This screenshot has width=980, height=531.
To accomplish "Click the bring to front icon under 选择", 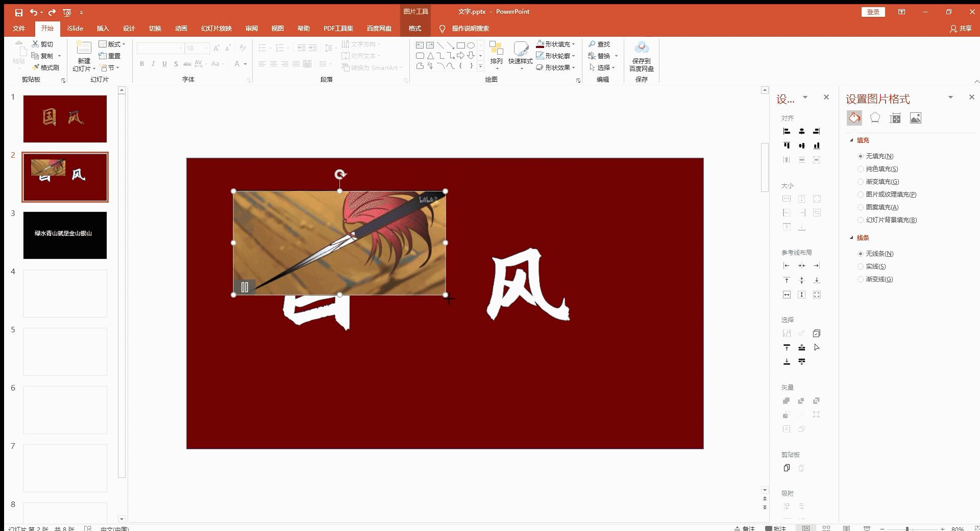I will point(787,348).
